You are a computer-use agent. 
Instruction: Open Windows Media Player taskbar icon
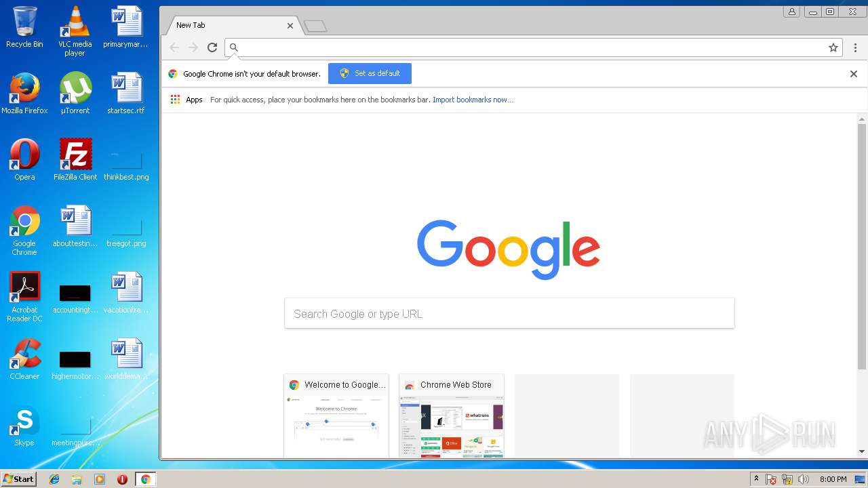pos(100,479)
